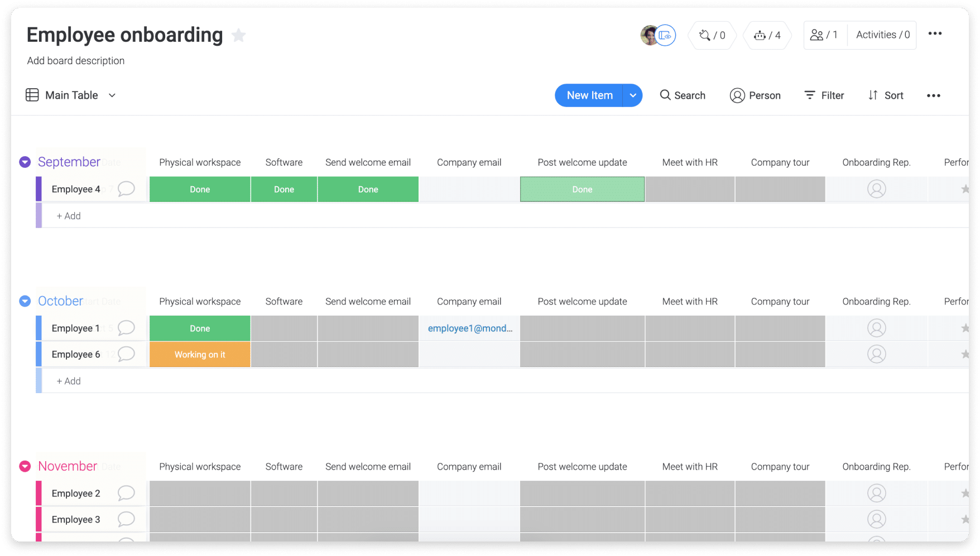980x556 pixels.
Task: Toggle board view visibility on your avatar badge
Action: pyautogui.click(x=664, y=35)
